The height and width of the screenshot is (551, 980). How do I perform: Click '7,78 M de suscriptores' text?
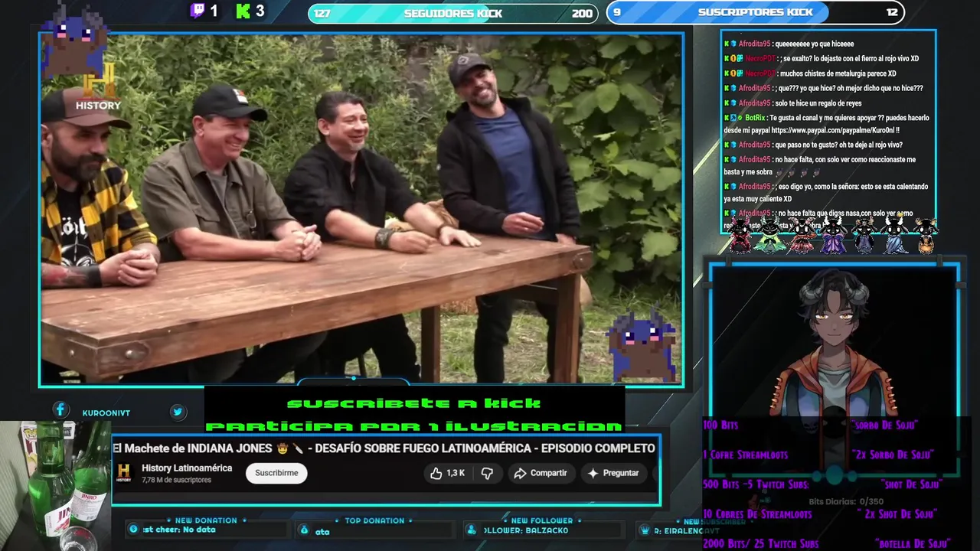pos(176,480)
